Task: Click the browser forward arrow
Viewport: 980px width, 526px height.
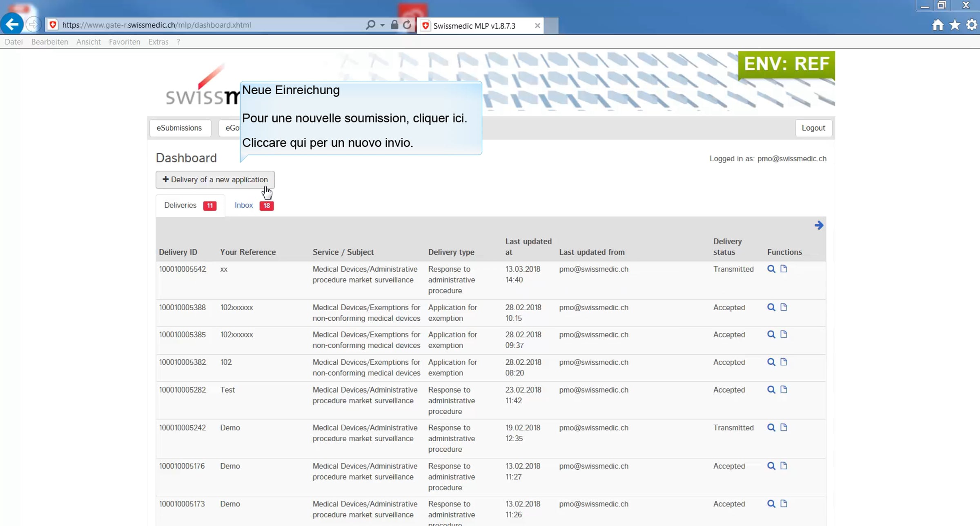Action: coord(33,24)
